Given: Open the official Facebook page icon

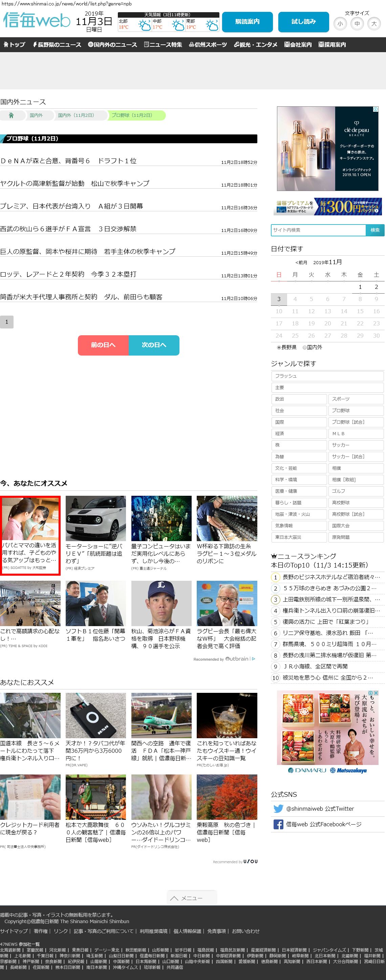Looking at the screenshot, I should point(278,825).
